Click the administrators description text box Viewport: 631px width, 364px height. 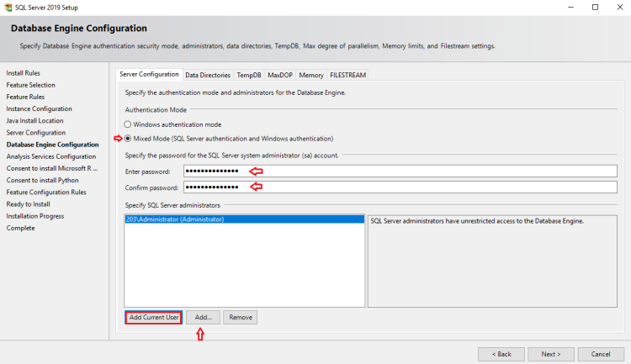coord(492,261)
